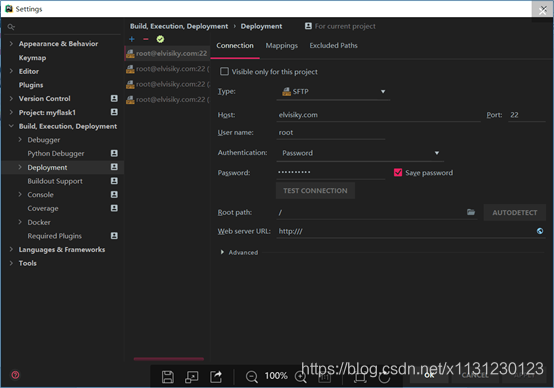This screenshot has width=554, height=388.
Task: Mark server as default with green check icon
Action: tap(160, 39)
